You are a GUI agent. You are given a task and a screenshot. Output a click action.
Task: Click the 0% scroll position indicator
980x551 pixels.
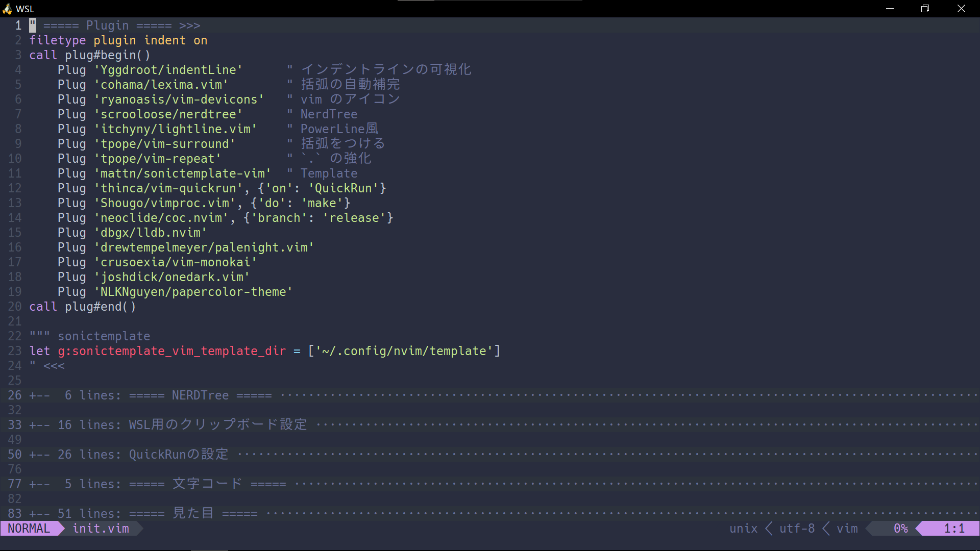pyautogui.click(x=900, y=529)
